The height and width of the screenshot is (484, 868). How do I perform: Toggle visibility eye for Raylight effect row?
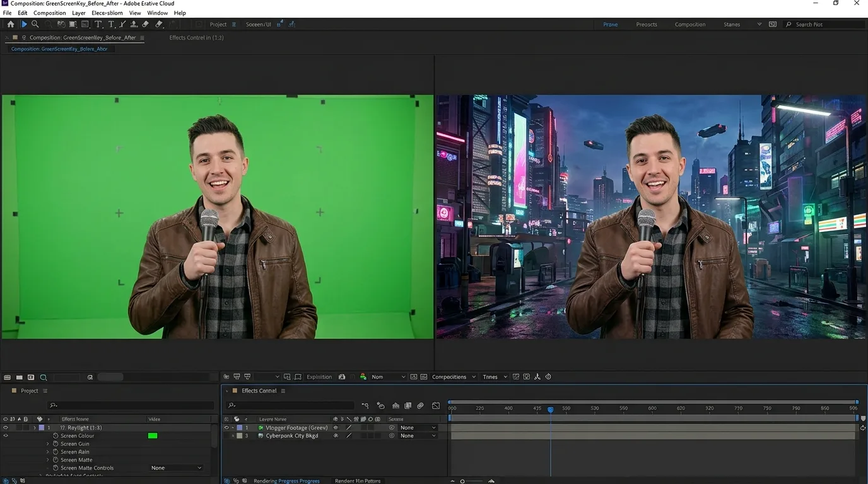coord(6,428)
